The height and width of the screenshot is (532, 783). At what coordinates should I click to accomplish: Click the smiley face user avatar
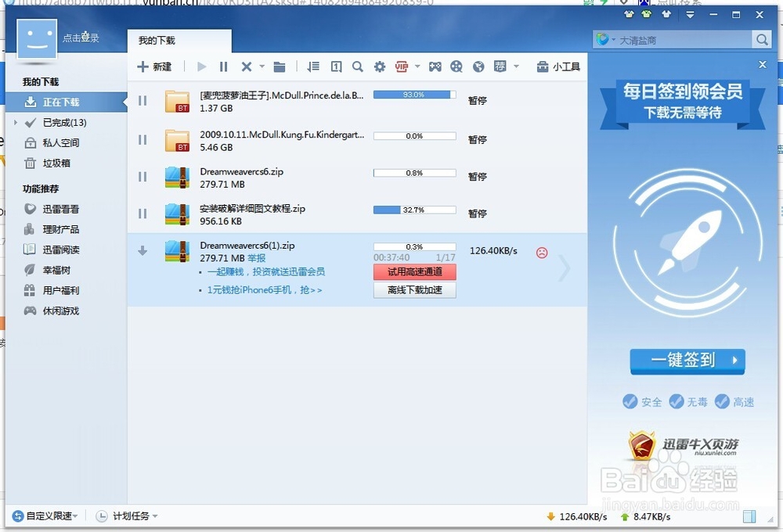click(37, 39)
